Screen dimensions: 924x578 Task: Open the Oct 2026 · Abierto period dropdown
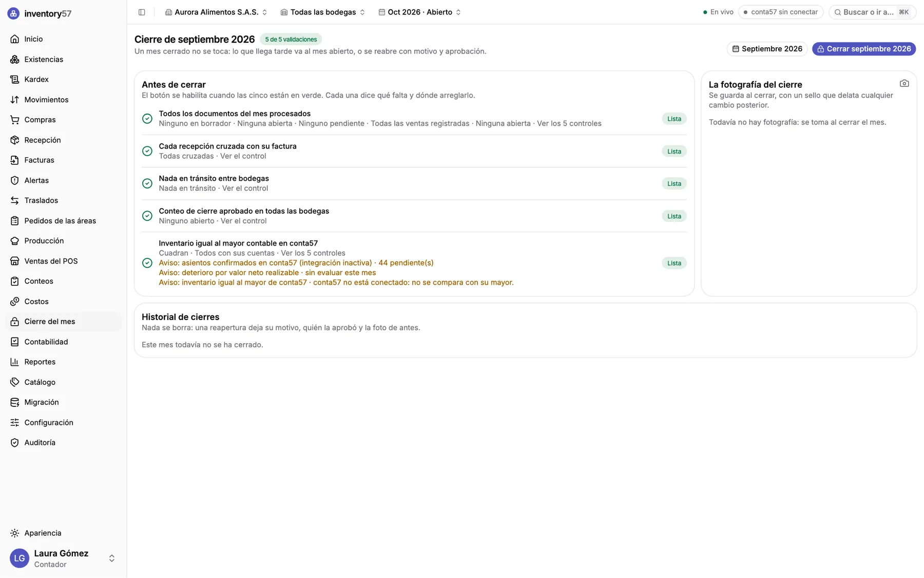420,12
